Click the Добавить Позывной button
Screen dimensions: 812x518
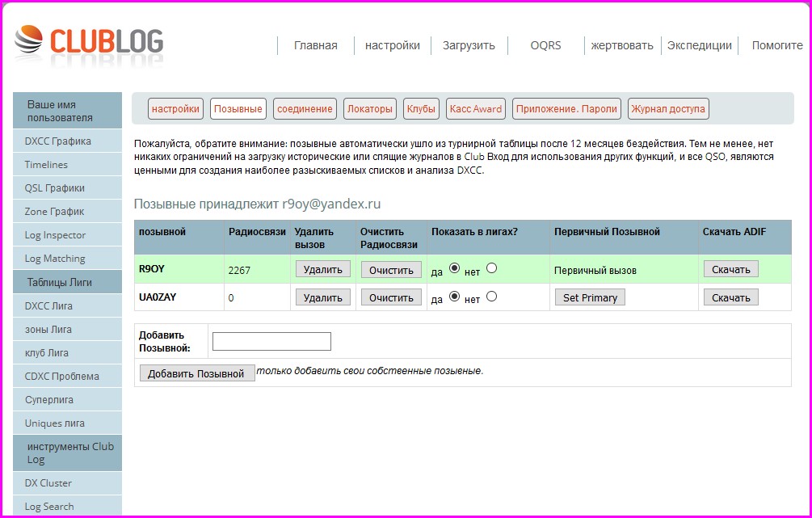196,373
